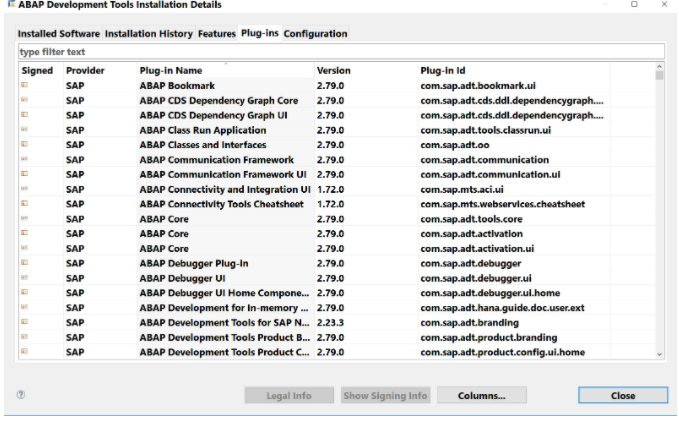Select ABAP Debugger UI Home Compone... row
The height and width of the screenshot is (439, 679).
coord(337,293)
